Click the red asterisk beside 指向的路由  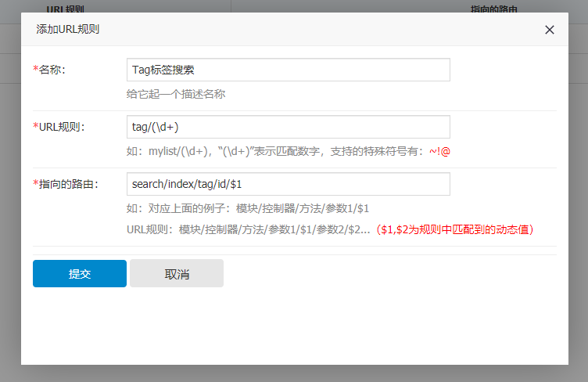click(35, 184)
